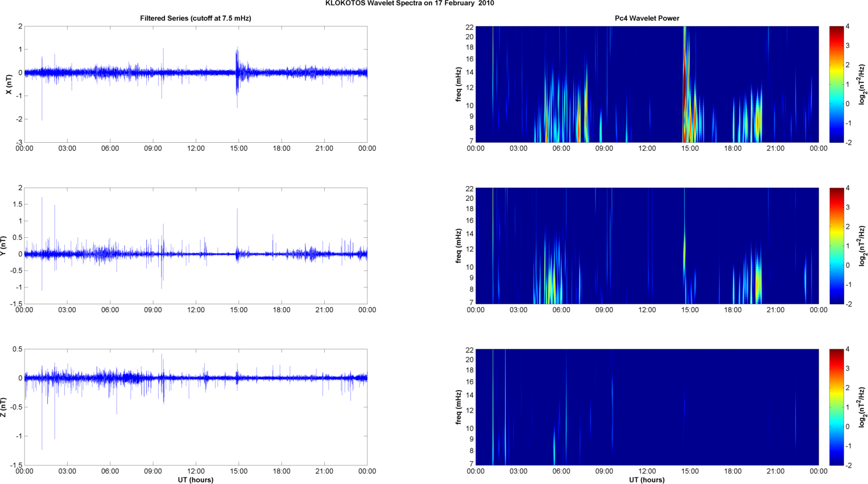Select the '18' frequency tick of the middle spectrogram
868x484 pixels.
coord(469,209)
